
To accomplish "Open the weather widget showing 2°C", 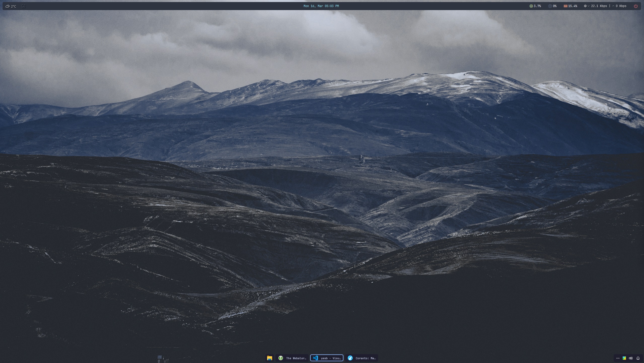I will (x=11, y=6).
